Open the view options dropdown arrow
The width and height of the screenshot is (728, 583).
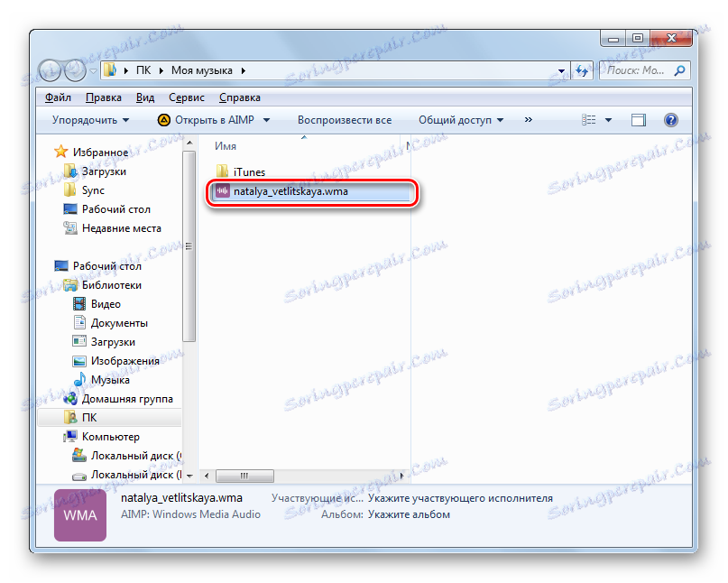(606, 119)
